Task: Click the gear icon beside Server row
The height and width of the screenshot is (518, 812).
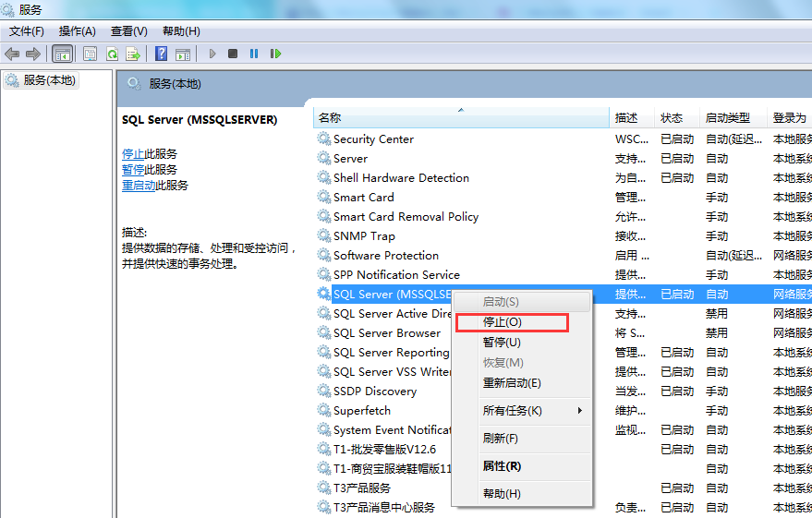Action: point(323,158)
